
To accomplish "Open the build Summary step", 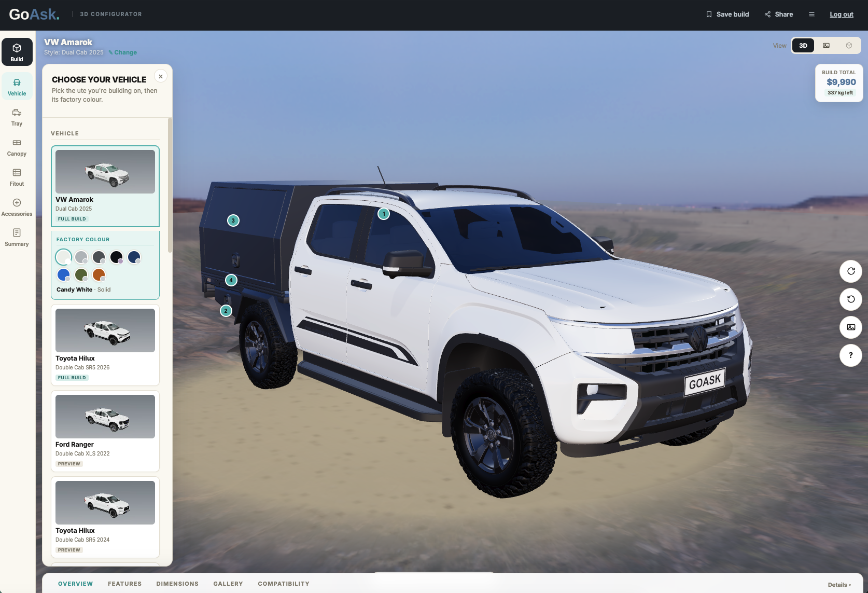I will 17,238.
